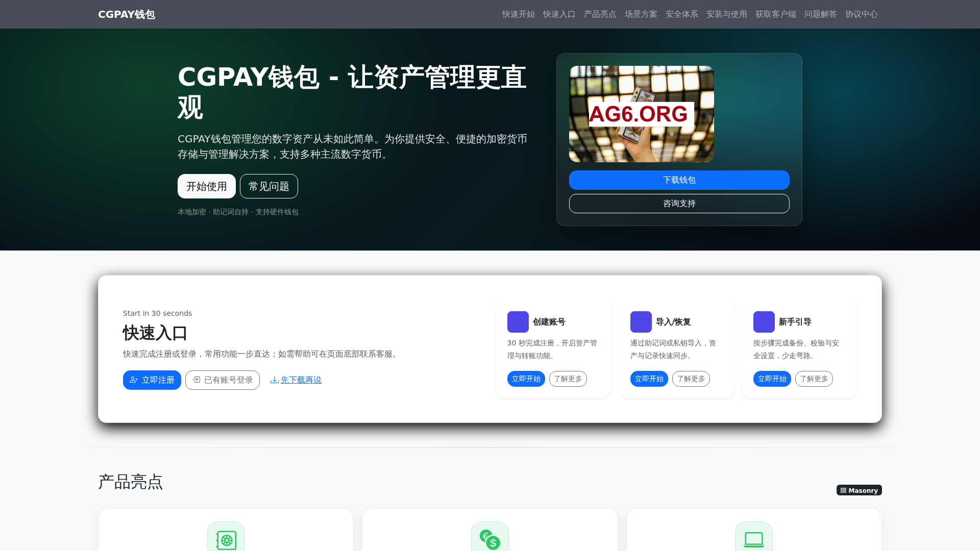Click 了解更多 in the 新手引导 card
Viewport: 980px width, 551px height.
pyautogui.click(x=814, y=379)
